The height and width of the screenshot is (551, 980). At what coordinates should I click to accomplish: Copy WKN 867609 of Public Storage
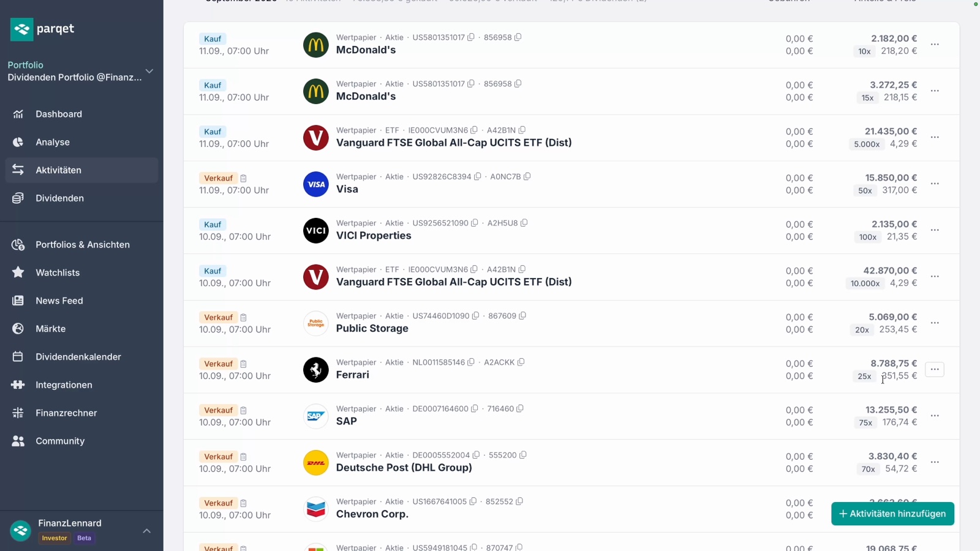pos(522,316)
